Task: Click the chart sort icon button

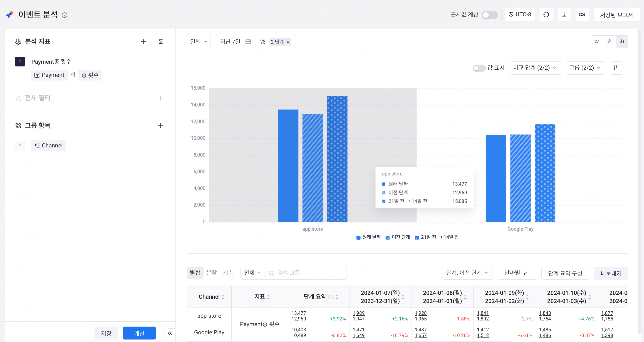Action: click(616, 68)
